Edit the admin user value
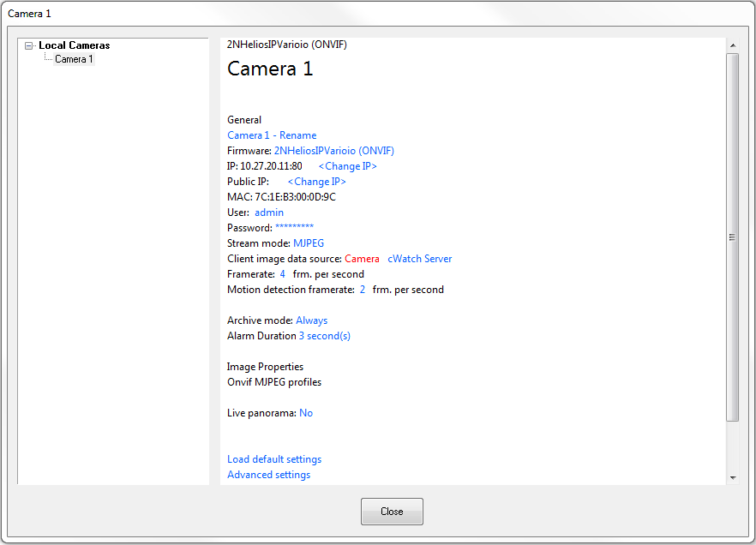Screen dimensions: 756x545 click(268, 213)
